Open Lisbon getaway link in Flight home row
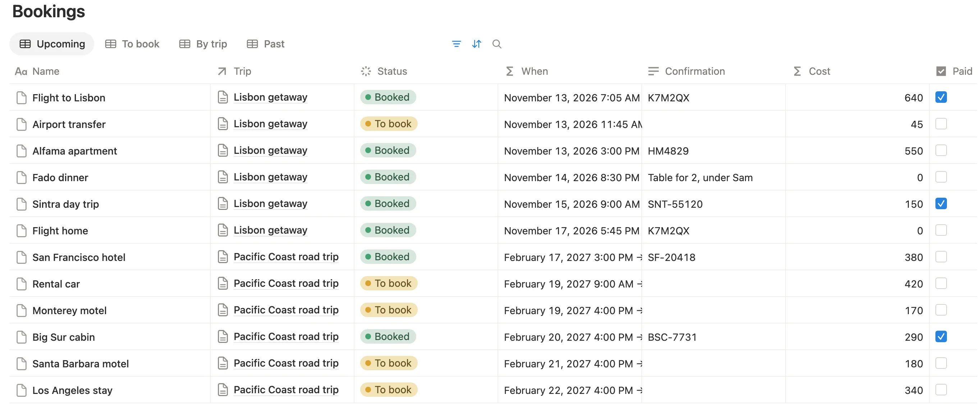This screenshot has height=404, width=980. point(270,230)
